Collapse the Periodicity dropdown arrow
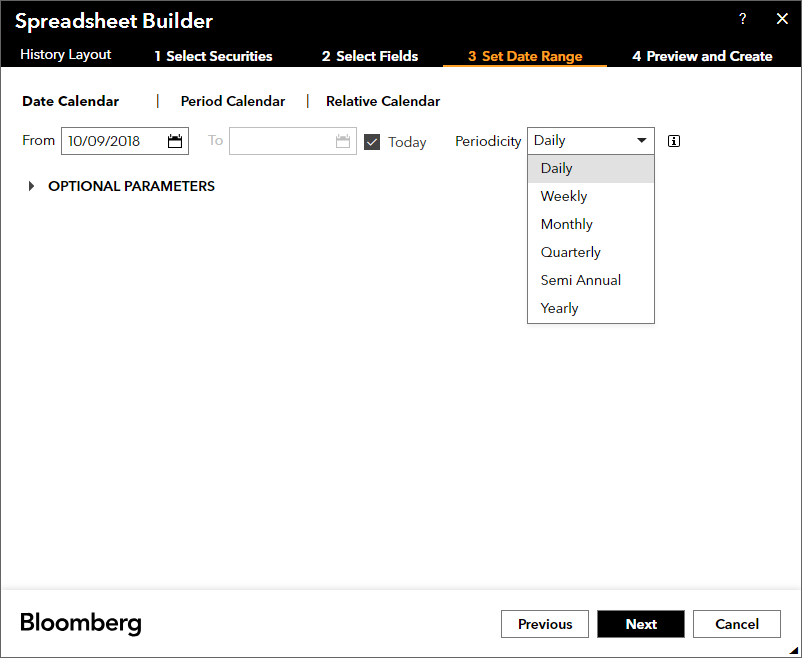 click(x=641, y=140)
